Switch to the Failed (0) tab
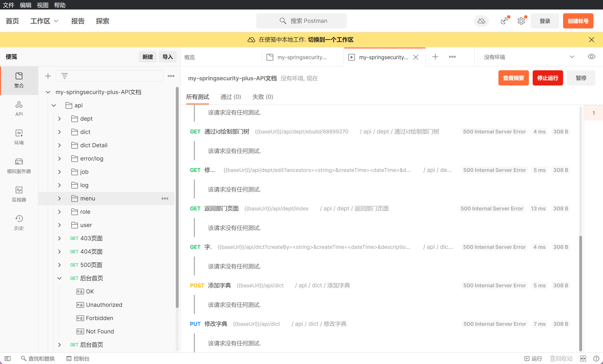This screenshot has height=364, width=603. [x=262, y=97]
